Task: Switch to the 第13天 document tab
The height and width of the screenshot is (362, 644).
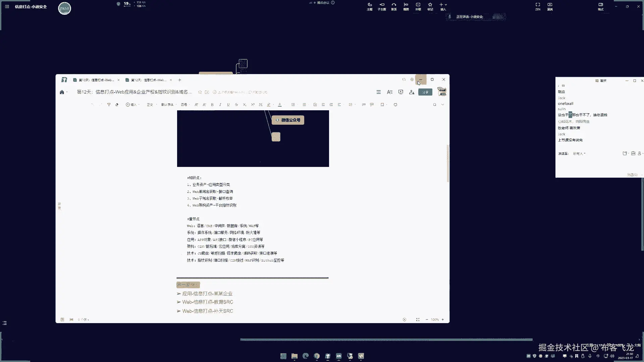Action: (96, 80)
